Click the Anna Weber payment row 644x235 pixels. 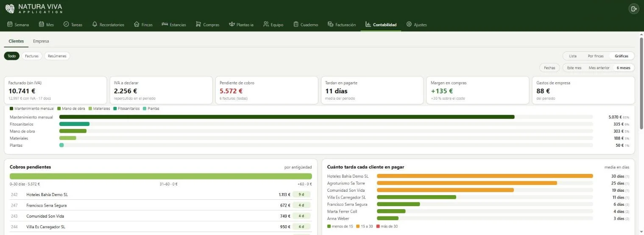click(x=478, y=218)
